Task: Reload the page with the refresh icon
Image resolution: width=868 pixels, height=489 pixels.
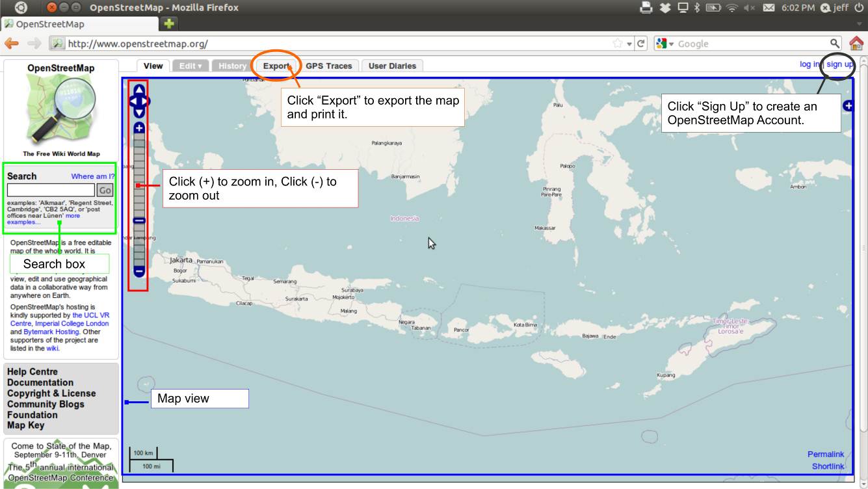Action: coord(641,44)
